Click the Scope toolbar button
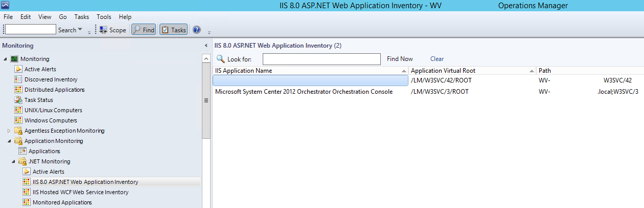The width and height of the screenshot is (644, 208). tap(112, 30)
